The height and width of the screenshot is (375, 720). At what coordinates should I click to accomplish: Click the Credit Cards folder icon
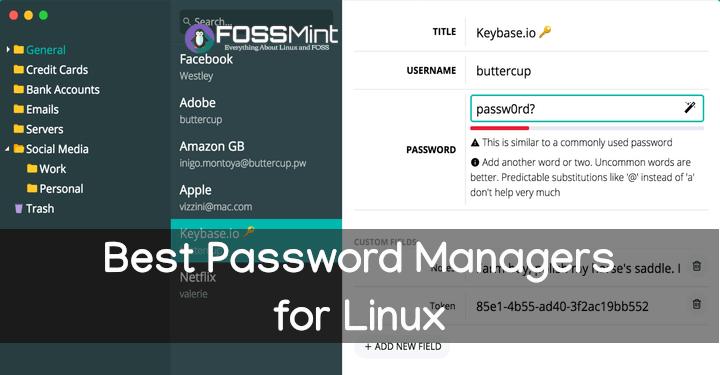[x=19, y=69]
